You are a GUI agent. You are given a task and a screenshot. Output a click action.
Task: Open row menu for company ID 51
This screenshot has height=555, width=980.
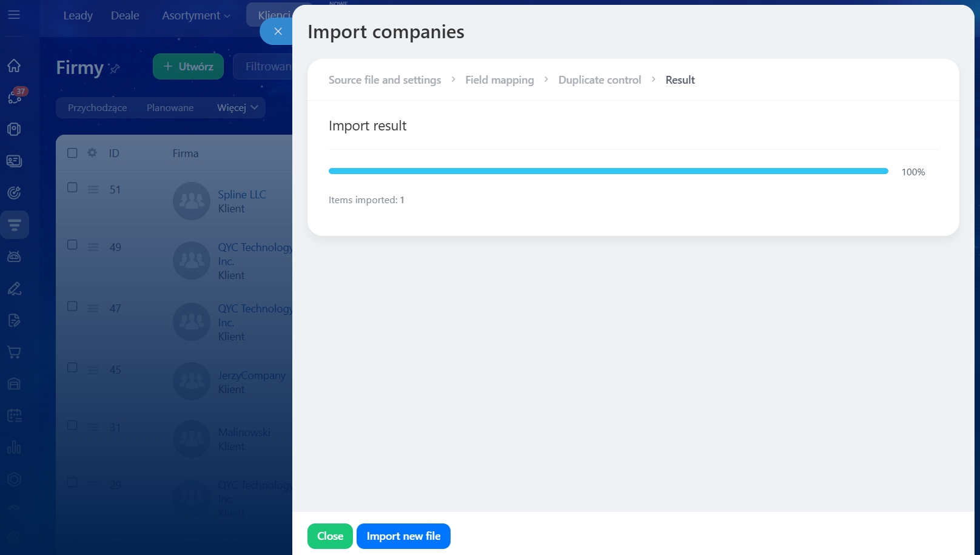[x=93, y=190]
